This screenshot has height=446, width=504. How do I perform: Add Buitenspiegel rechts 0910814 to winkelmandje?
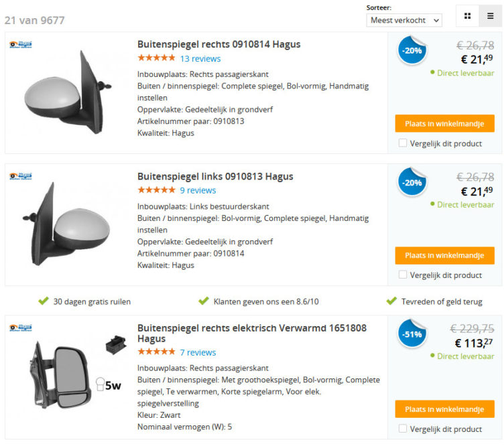[x=444, y=123]
